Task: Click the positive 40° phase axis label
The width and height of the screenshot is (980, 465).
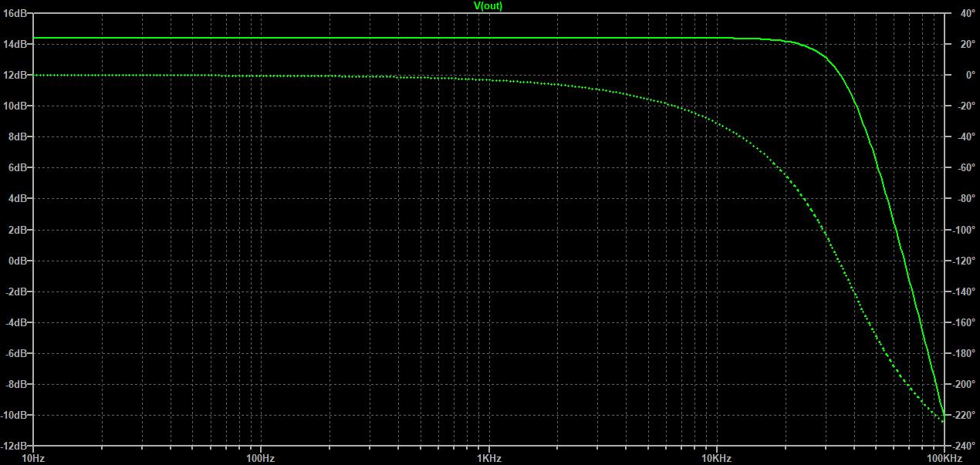Action: coord(968,13)
